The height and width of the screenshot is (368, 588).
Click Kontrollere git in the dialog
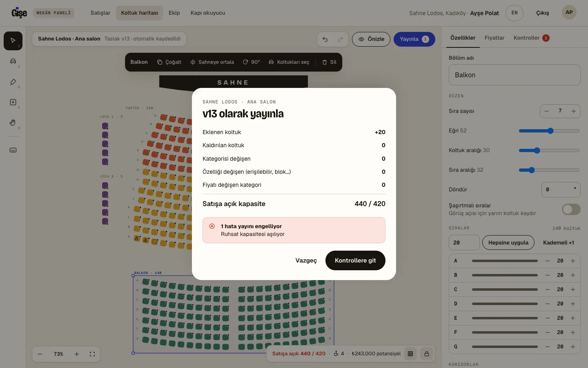(x=355, y=260)
